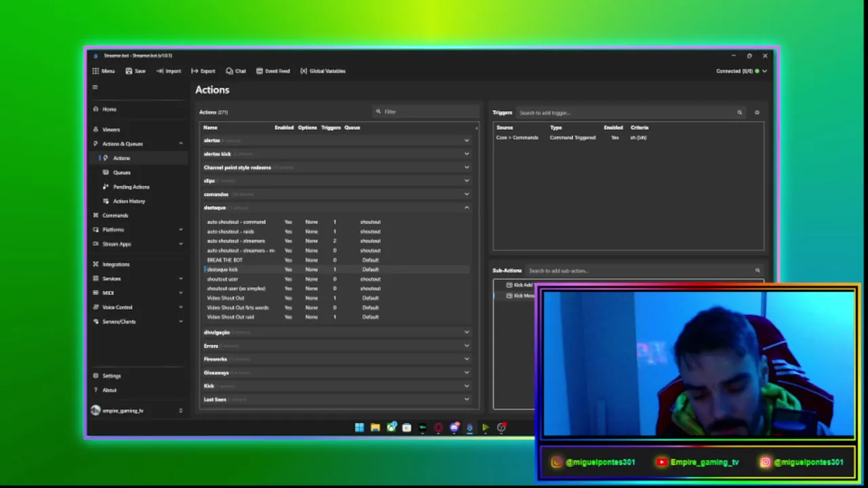Select Actions in the sidebar
This screenshot has width=868, height=488.
(x=139, y=158)
